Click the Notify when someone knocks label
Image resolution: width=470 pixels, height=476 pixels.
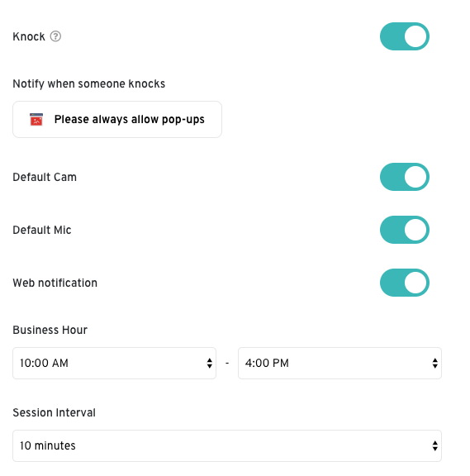(x=89, y=83)
